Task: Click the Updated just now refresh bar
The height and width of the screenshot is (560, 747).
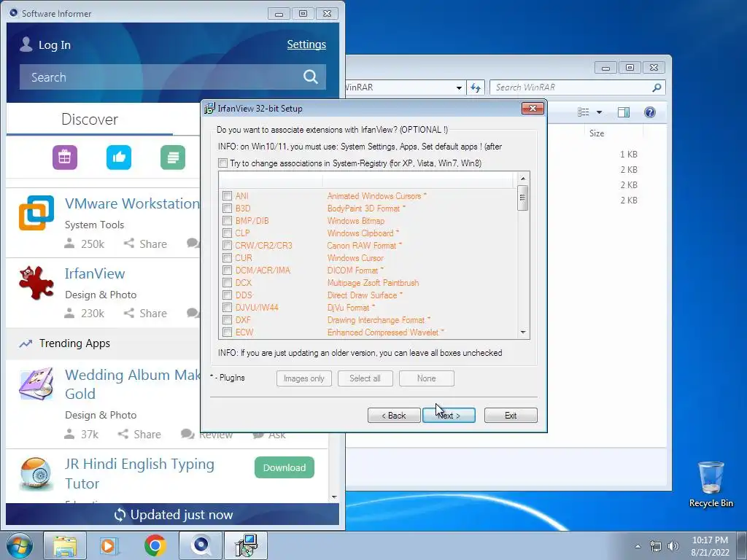Action: coord(173,515)
